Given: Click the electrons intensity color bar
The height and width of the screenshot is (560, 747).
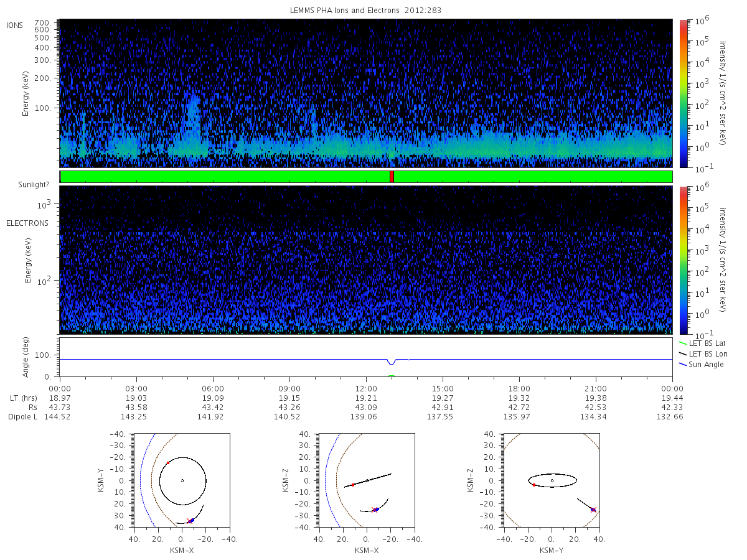Looking at the screenshot, I should point(684,259).
